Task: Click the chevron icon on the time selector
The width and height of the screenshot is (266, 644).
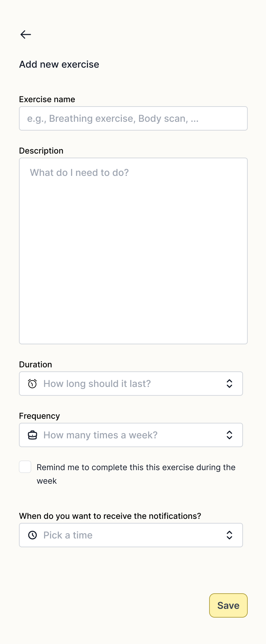Action: tap(229, 535)
